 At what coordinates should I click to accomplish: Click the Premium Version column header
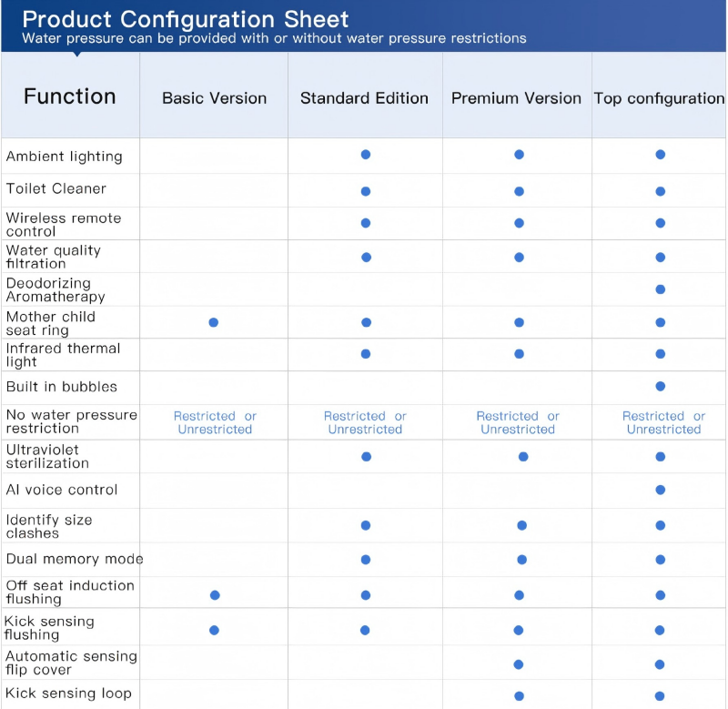516,98
